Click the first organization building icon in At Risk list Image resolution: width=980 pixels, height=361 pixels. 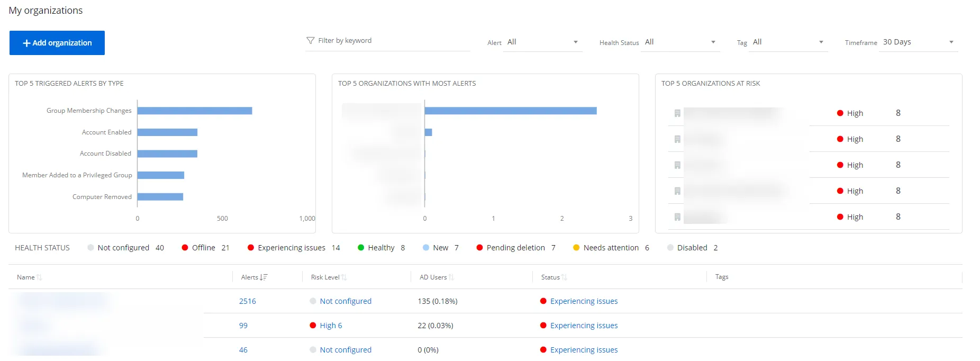[677, 113]
